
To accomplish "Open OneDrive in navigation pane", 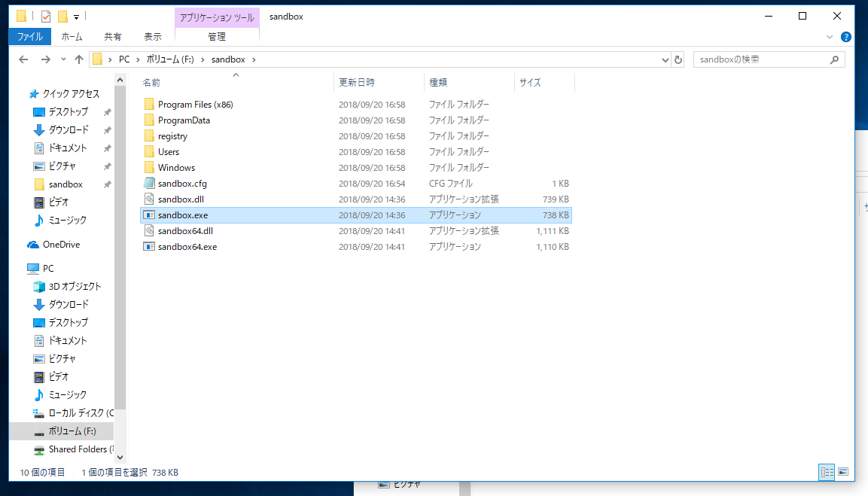I will pyautogui.click(x=61, y=245).
